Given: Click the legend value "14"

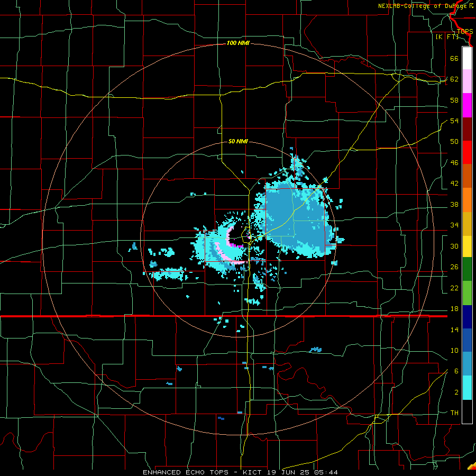Looking at the screenshot, I should click(x=454, y=329).
